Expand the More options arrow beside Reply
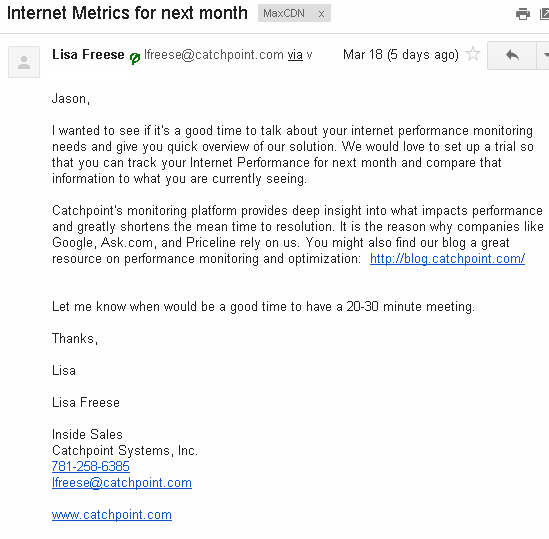 [x=544, y=55]
